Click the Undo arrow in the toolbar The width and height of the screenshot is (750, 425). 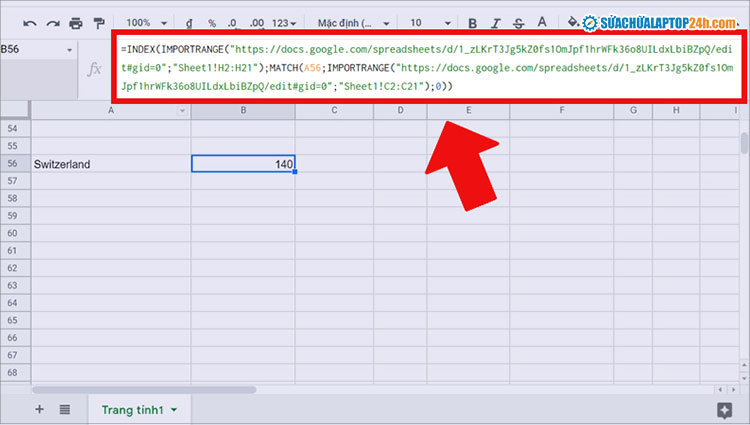coord(30,22)
